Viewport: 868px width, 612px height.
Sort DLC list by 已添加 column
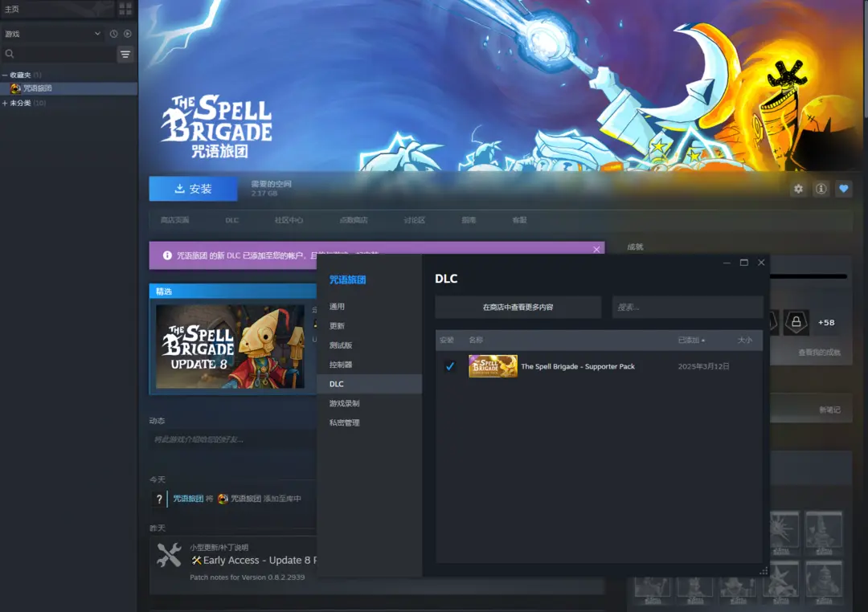click(691, 341)
